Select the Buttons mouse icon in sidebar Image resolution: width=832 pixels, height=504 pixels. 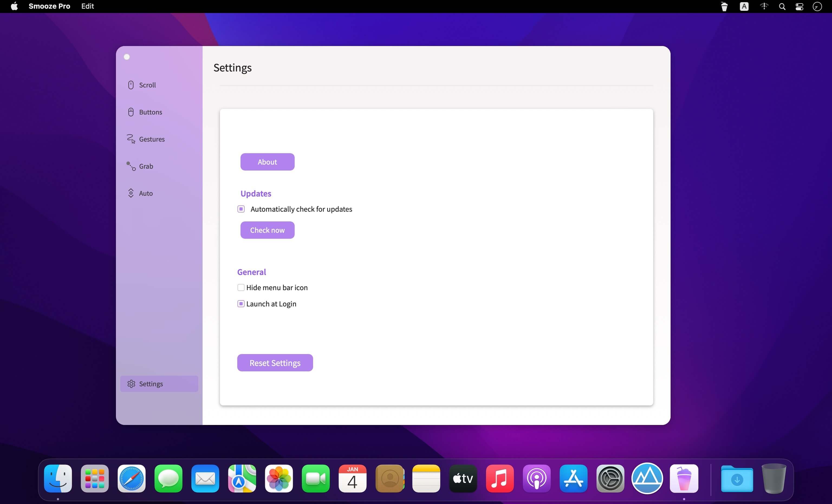(x=131, y=112)
